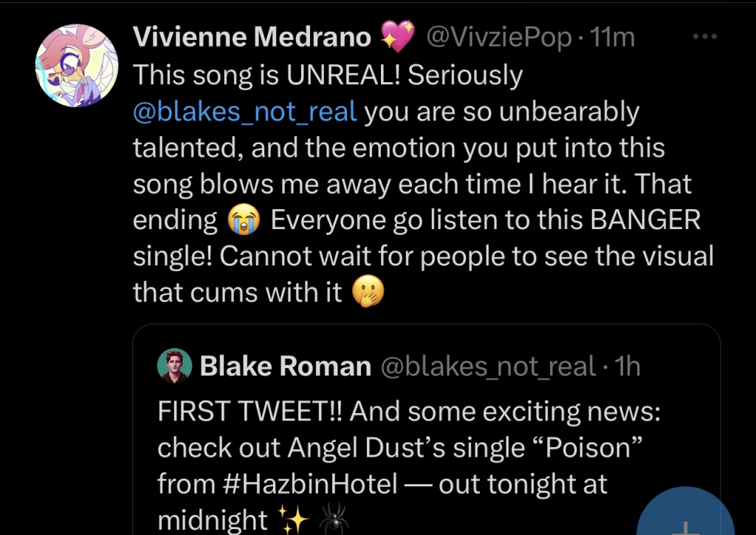Screen dimensions: 756x535
Task: Tap the crying face emoji in tweet
Action: click(244, 220)
